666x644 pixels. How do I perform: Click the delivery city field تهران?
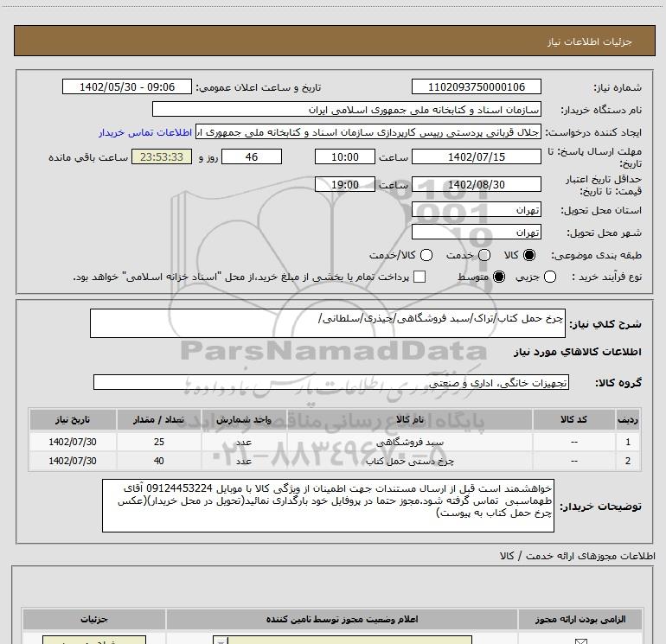476,233
